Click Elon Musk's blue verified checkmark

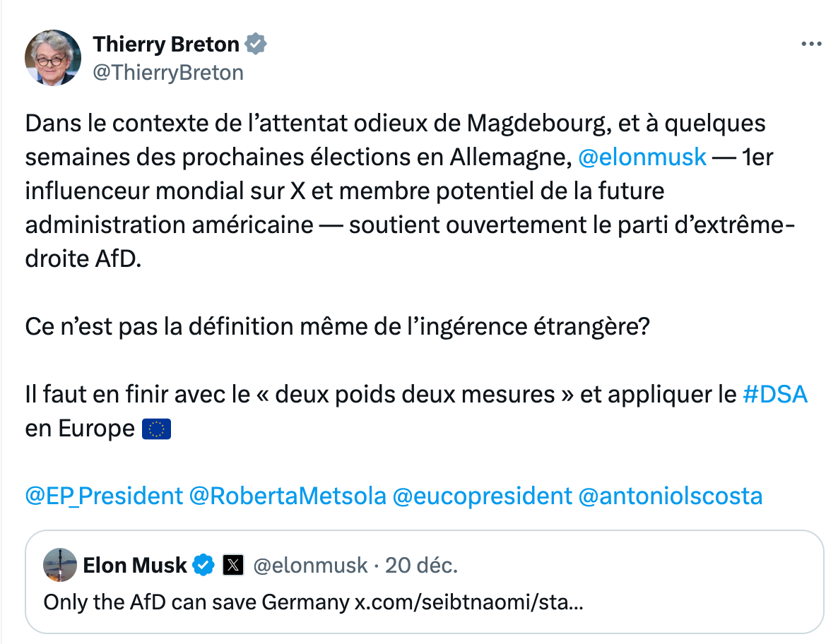204,565
